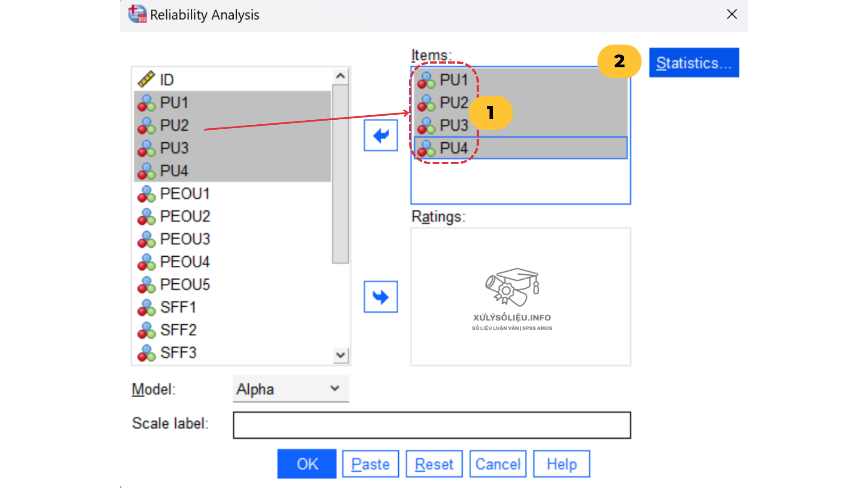Select the SFF1 variable
This screenshot has height=488, width=868.
(232, 307)
